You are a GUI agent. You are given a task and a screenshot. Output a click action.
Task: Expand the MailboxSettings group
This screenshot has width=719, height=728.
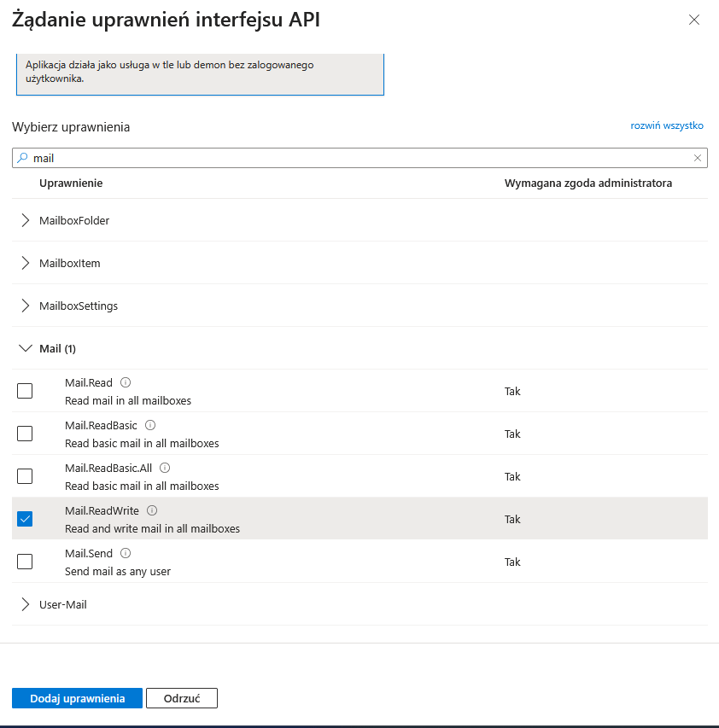pos(25,306)
